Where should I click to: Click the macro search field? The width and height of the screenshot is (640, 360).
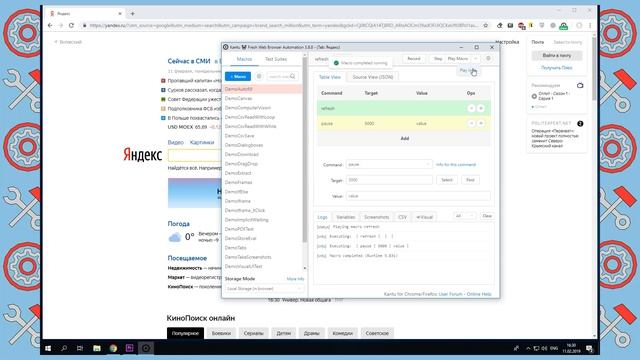pos(282,76)
